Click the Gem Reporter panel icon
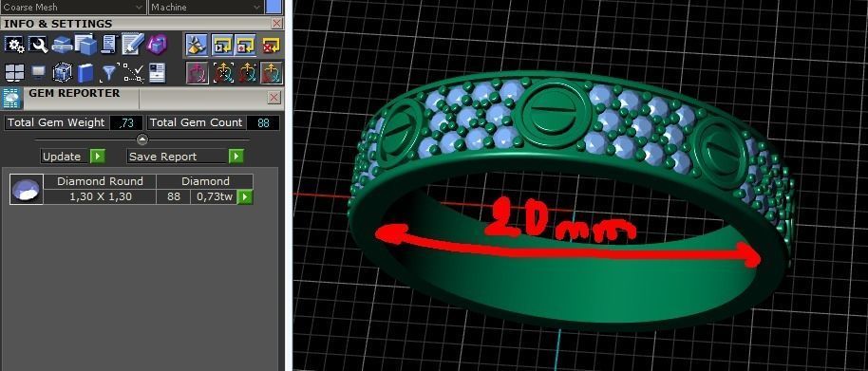The height and width of the screenshot is (371, 868). (12, 98)
